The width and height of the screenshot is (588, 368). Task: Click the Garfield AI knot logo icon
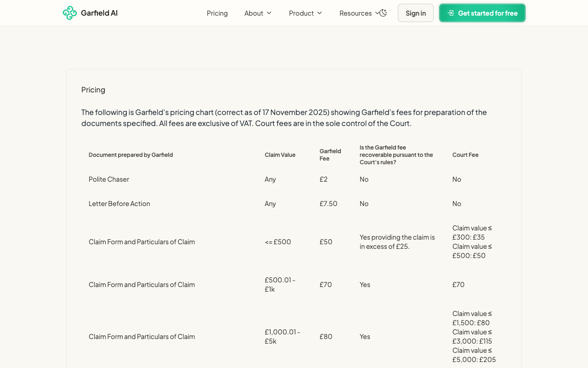coord(70,13)
